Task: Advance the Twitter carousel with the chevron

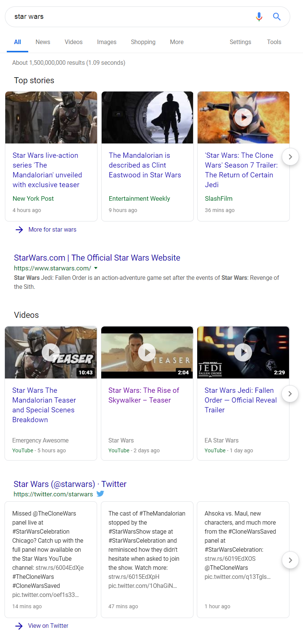Action: point(290,560)
